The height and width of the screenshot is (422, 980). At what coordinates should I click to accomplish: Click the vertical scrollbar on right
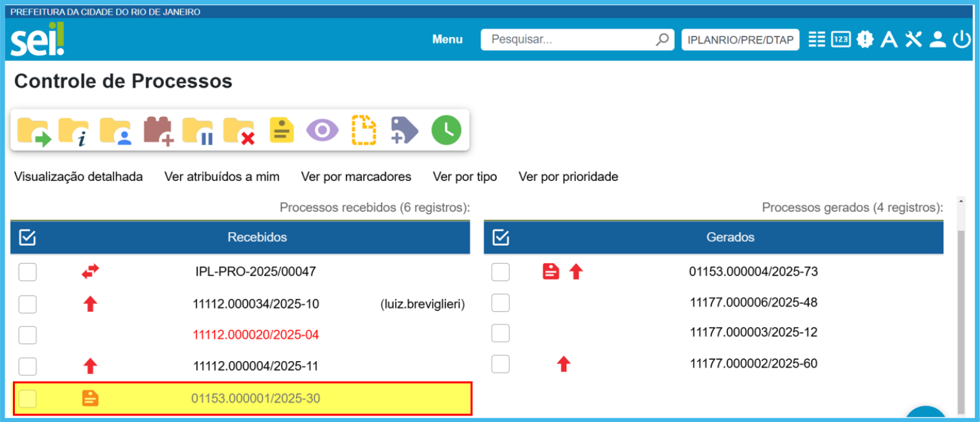pos(961,311)
